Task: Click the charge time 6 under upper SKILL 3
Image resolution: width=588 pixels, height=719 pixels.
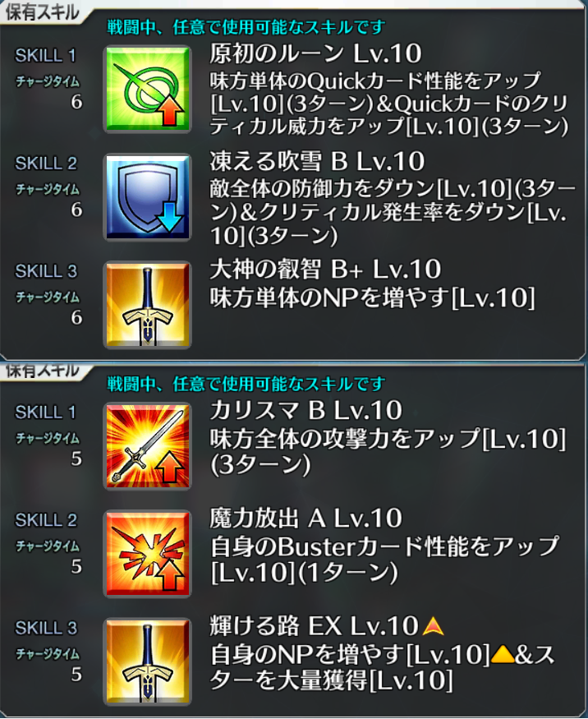Action: click(76, 317)
